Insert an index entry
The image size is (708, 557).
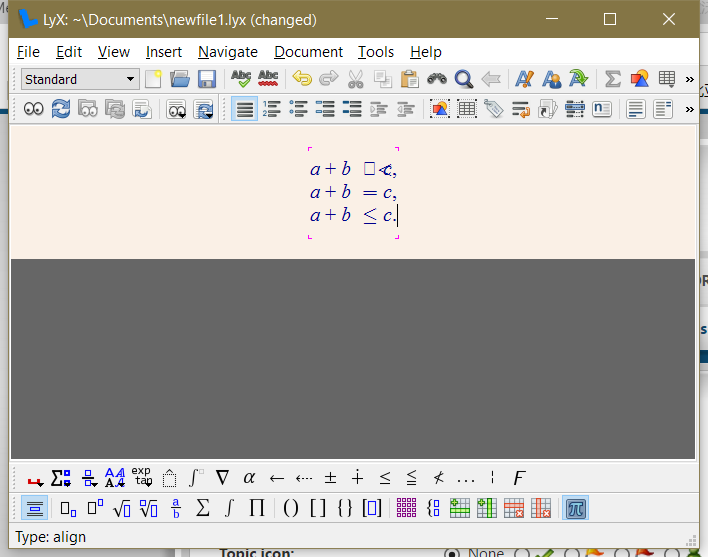(x=575, y=109)
